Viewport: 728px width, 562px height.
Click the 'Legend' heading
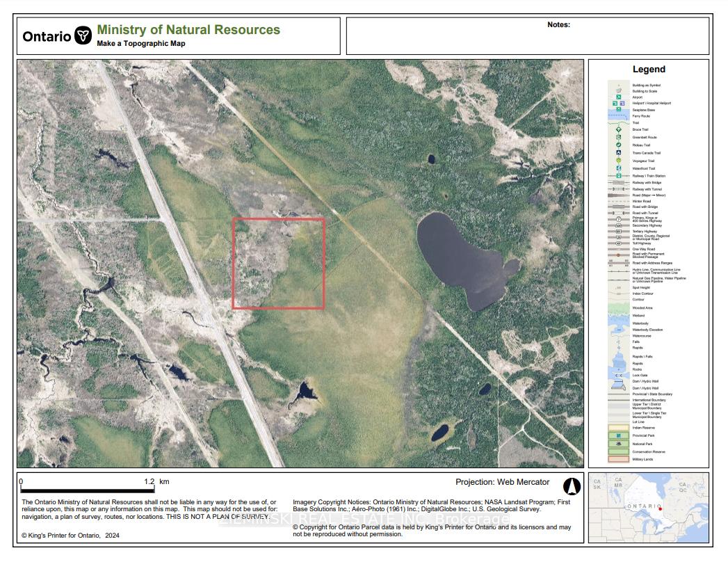tap(649, 69)
